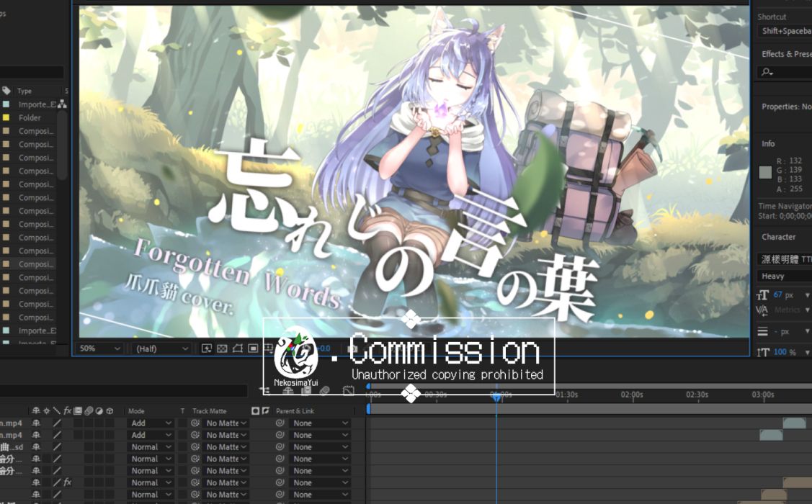812x504 pixels.
Task: Toggle Shy switch on the fx layer
Action: coord(36,482)
